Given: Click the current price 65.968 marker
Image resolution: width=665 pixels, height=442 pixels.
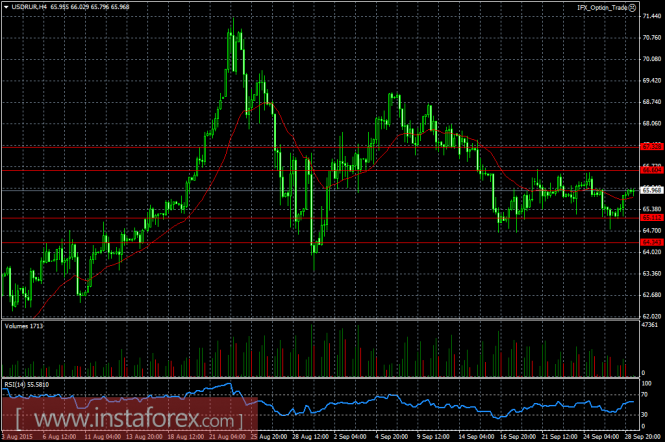Looking at the screenshot, I should pos(652,190).
